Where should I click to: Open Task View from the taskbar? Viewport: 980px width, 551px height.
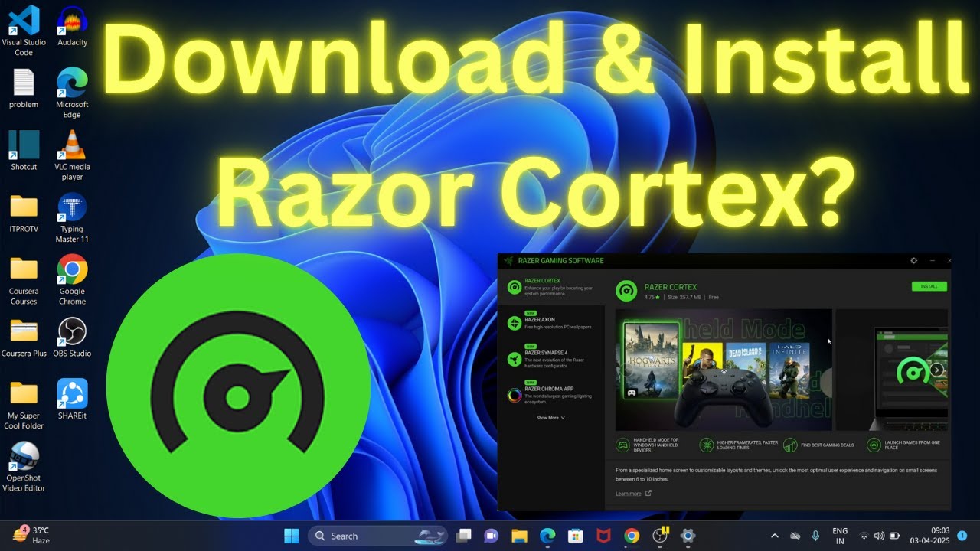pos(463,536)
